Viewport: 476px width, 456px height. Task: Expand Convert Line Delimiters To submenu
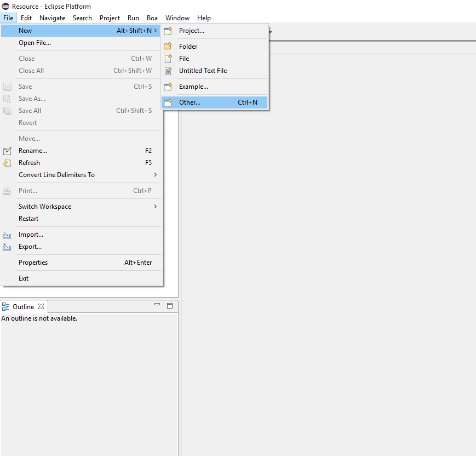(x=155, y=175)
